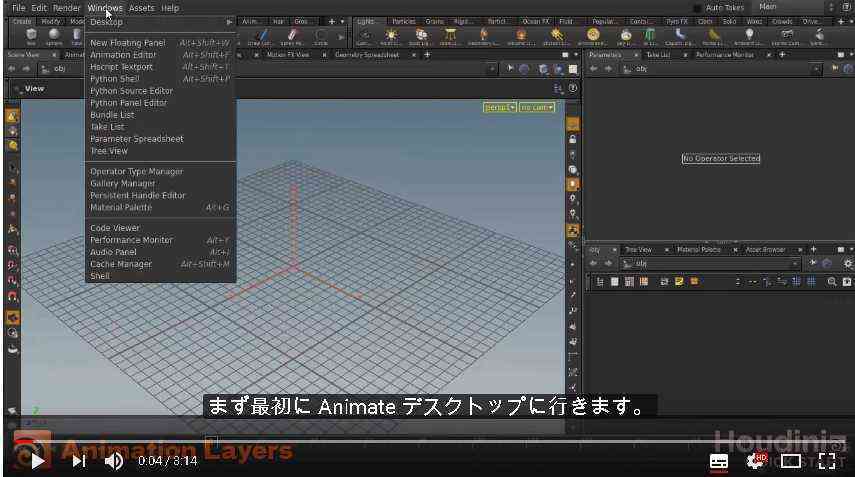Click network editor find magnifier icon
Screen dimensions: 855x477
click(x=832, y=282)
